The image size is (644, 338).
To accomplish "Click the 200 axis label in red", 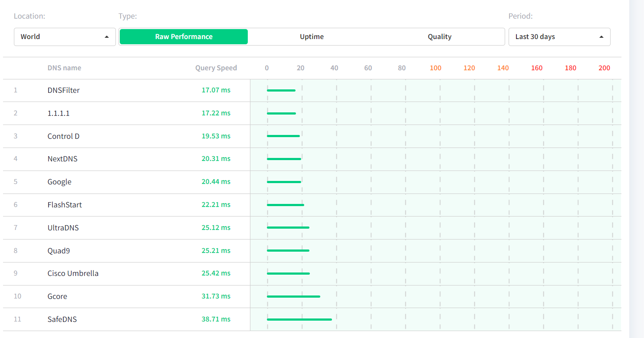I will (604, 68).
